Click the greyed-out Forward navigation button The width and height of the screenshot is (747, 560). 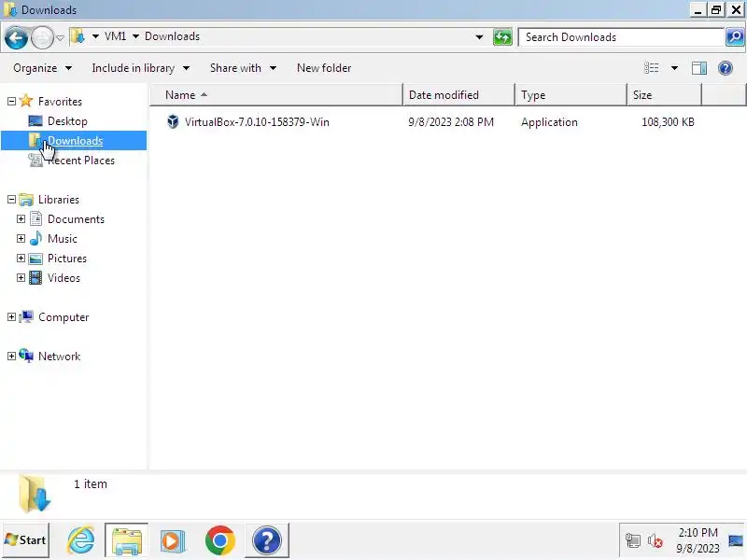tap(42, 37)
